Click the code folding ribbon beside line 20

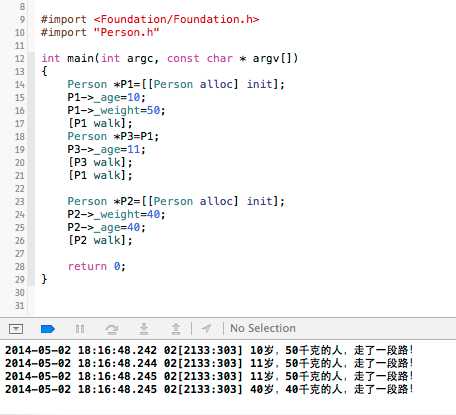coord(31,163)
